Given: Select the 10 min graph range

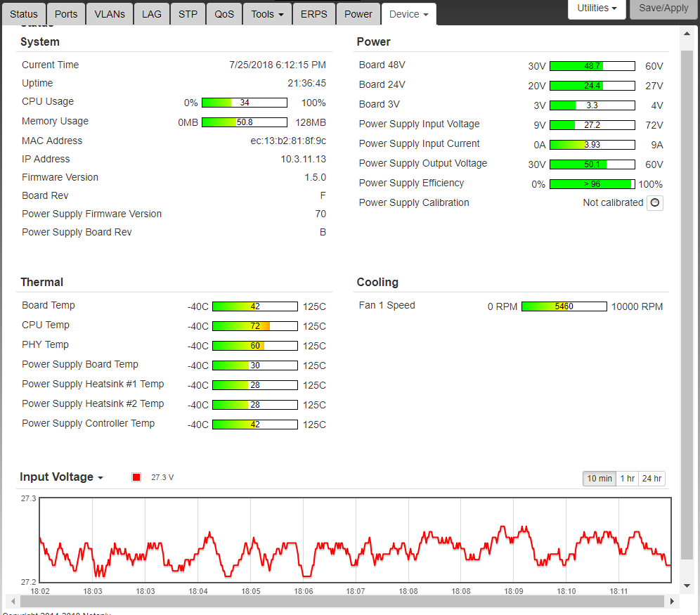Looking at the screenshot, I should click(x=599, y=479).
